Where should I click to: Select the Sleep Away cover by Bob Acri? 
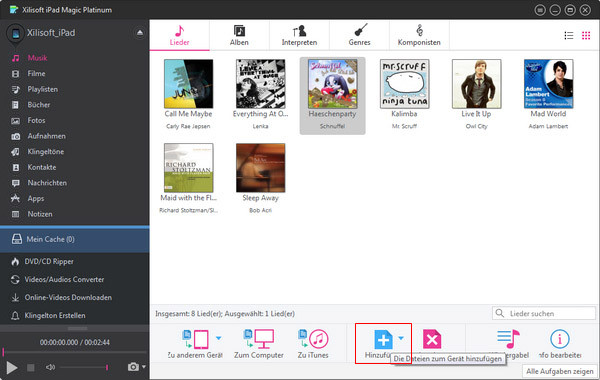click(261, 168)
